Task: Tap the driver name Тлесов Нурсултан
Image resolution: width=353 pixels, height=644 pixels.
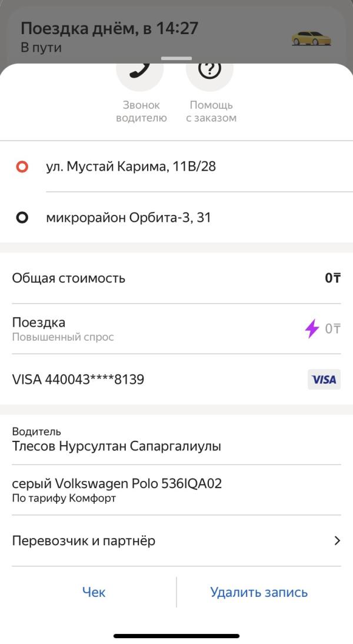Action: tap(116, 446)
